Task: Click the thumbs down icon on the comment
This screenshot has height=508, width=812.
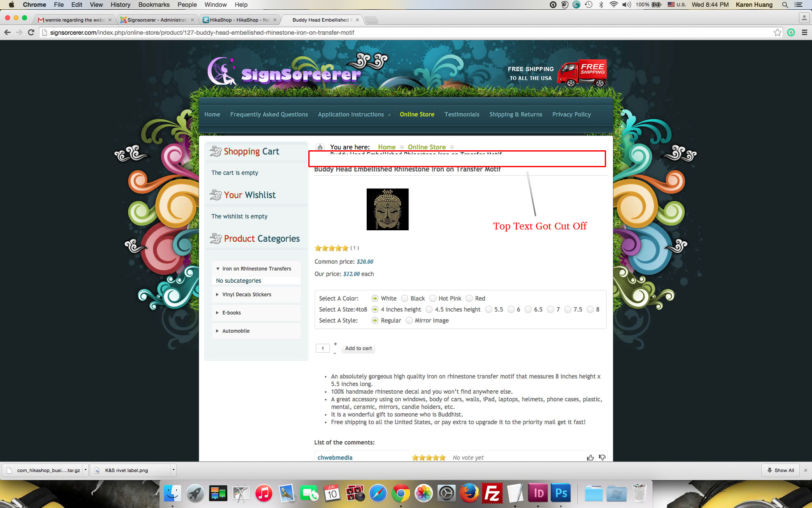Action: click(x=602, y=458)
